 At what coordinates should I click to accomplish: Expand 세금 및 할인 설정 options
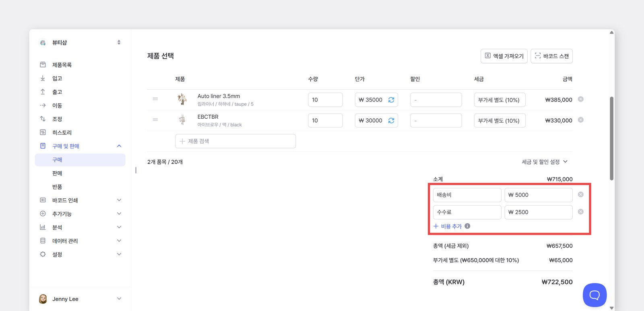coord(545,162)
